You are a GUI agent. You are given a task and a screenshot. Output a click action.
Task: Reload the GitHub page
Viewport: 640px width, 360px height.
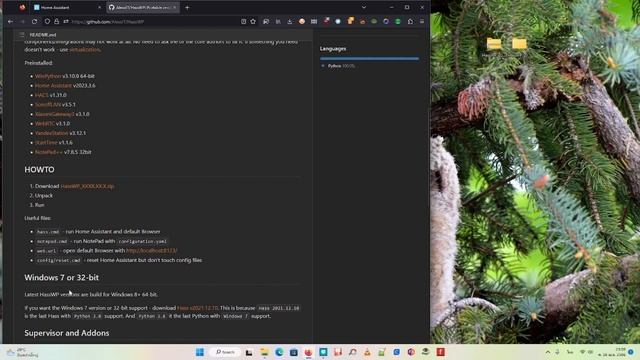pyautogui.click(x=34, y=22)
